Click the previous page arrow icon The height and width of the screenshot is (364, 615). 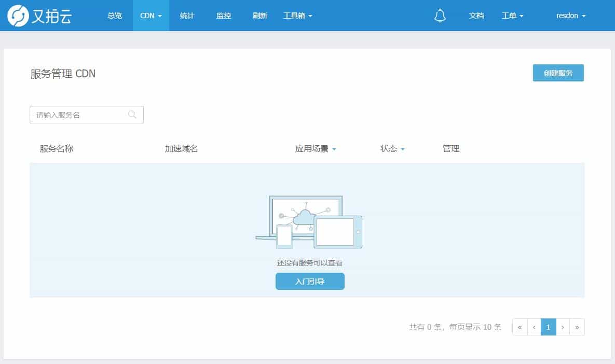pos(534,327)
